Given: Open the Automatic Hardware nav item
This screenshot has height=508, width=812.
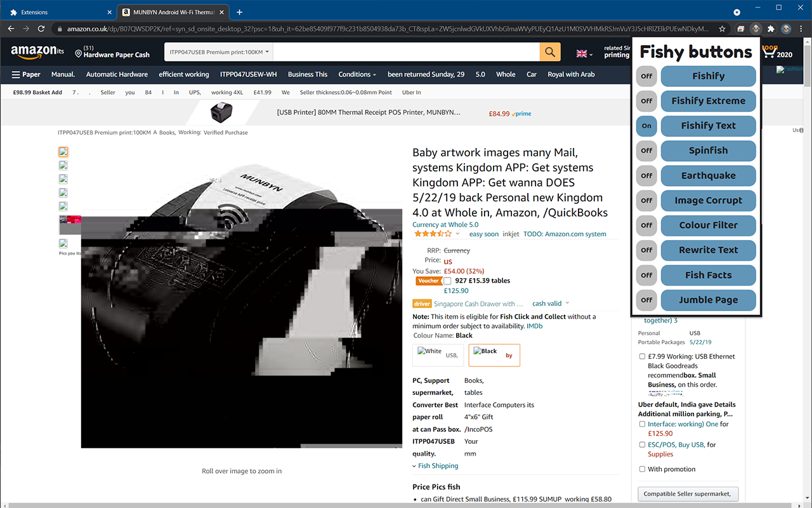Looking at the screenshot, I should click(117, 74).
